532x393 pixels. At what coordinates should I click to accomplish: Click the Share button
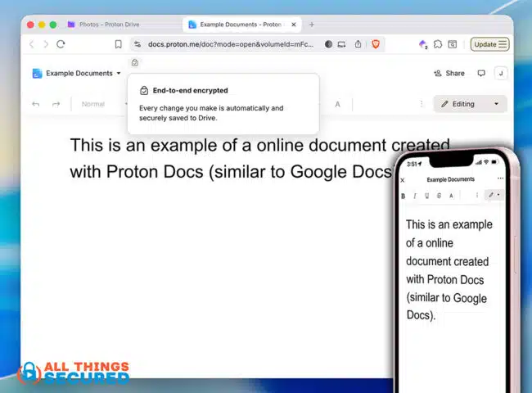[x=449, y=74]
